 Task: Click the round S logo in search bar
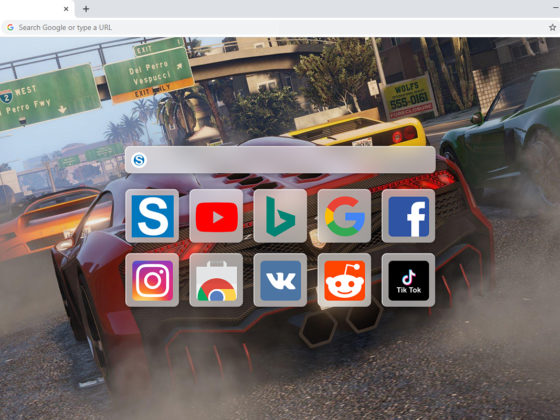pos(139,160)
